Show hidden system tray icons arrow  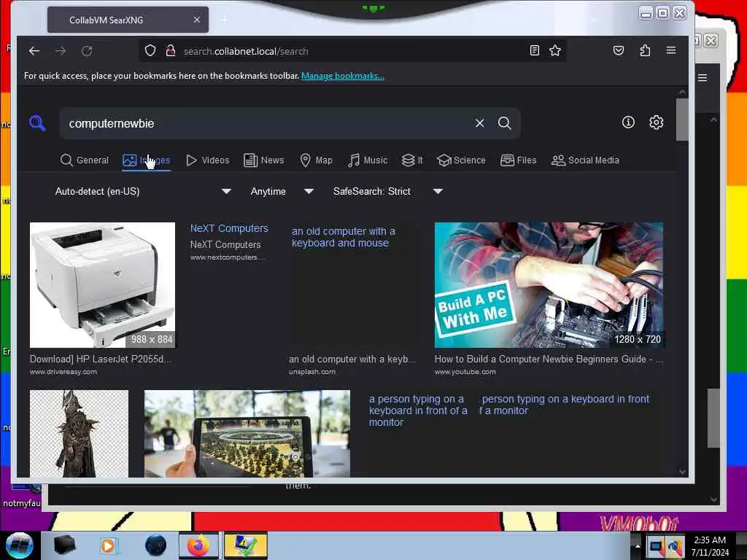(638, 545)
